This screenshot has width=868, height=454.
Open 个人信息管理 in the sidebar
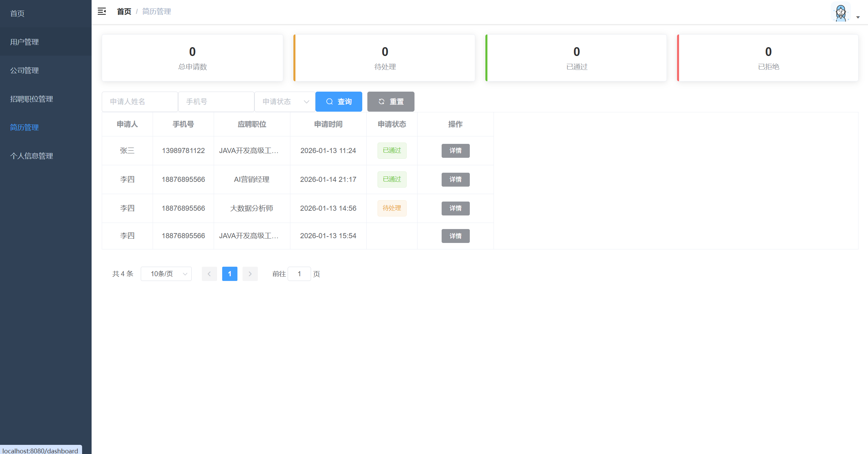point(32,156)
